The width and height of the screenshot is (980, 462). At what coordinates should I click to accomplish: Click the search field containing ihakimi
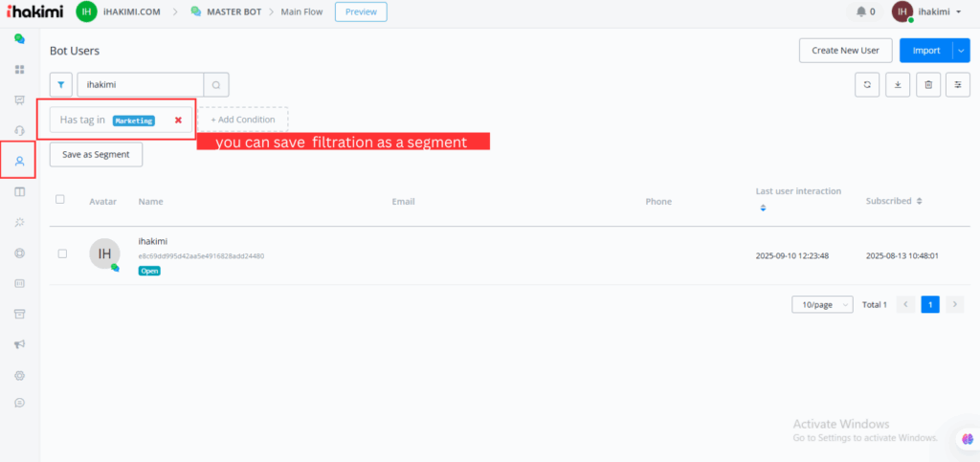pos(140,85)
